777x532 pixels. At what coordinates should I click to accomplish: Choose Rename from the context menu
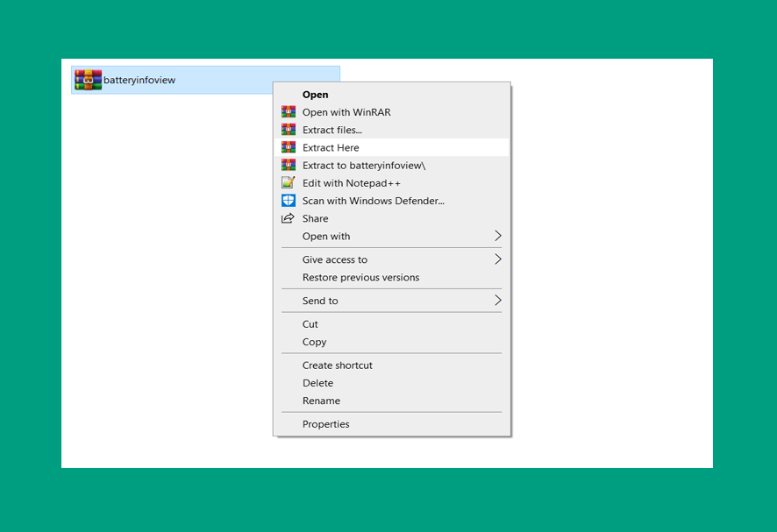(x=391, y=401)
